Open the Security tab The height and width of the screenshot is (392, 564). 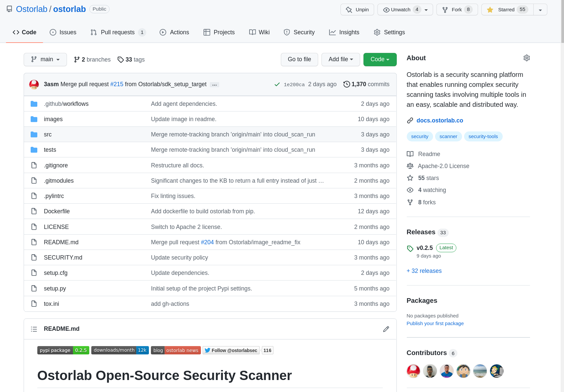point(299,32)
